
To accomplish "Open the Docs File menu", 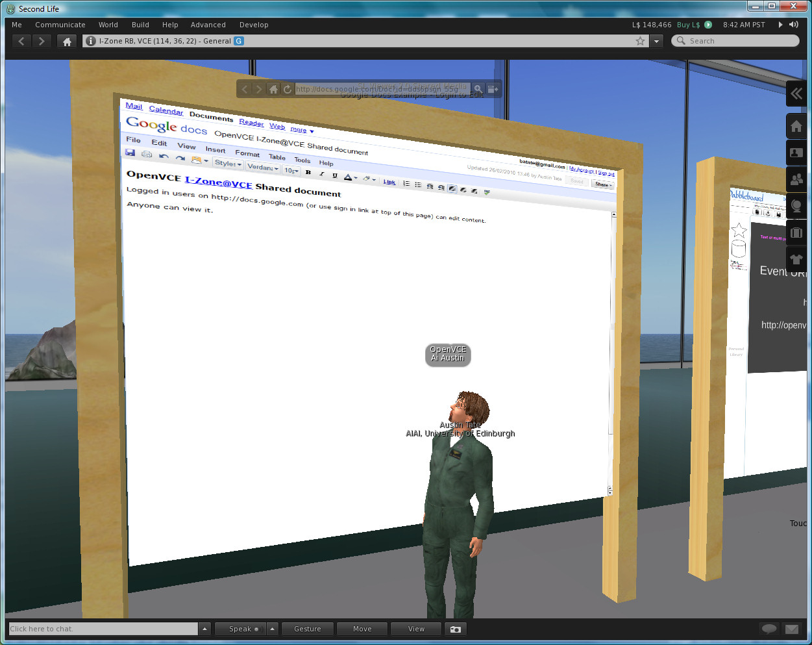I will pos(133,140).
